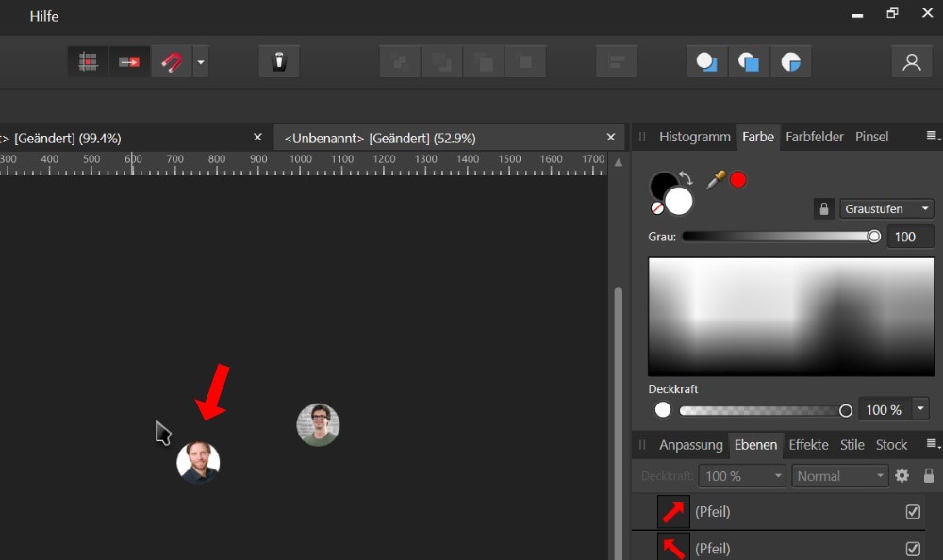
Task: Click the vertical canvas scrollbar thumb
Action: pyautogui.click(x=619, y=421)
